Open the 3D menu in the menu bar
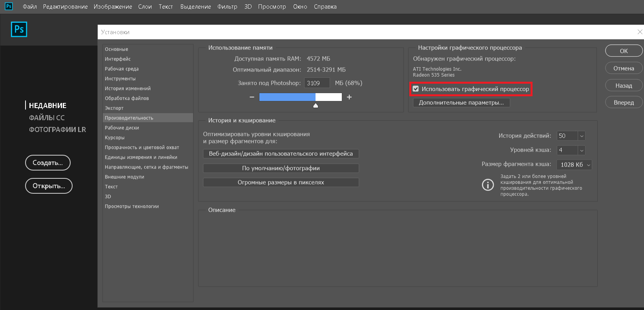Image resolution: width=644 pixels, height=310 pixels. pyautogui.click(x=248, y=7)
